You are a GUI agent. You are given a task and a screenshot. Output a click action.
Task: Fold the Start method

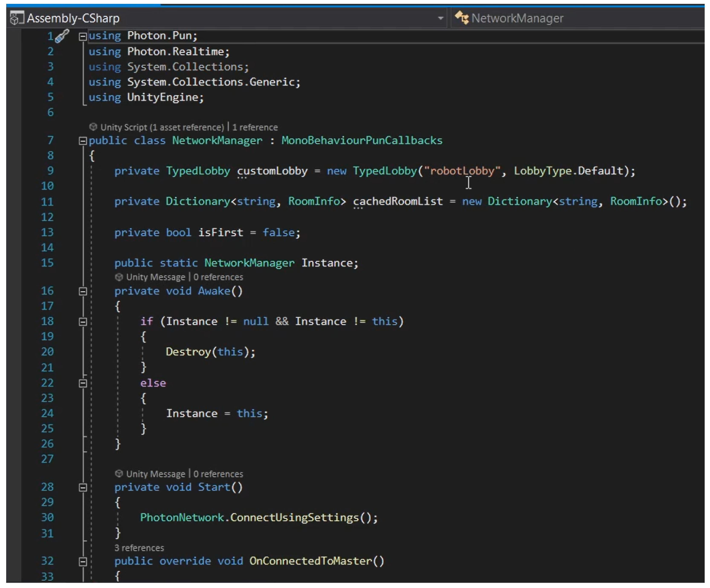[83, 487]
